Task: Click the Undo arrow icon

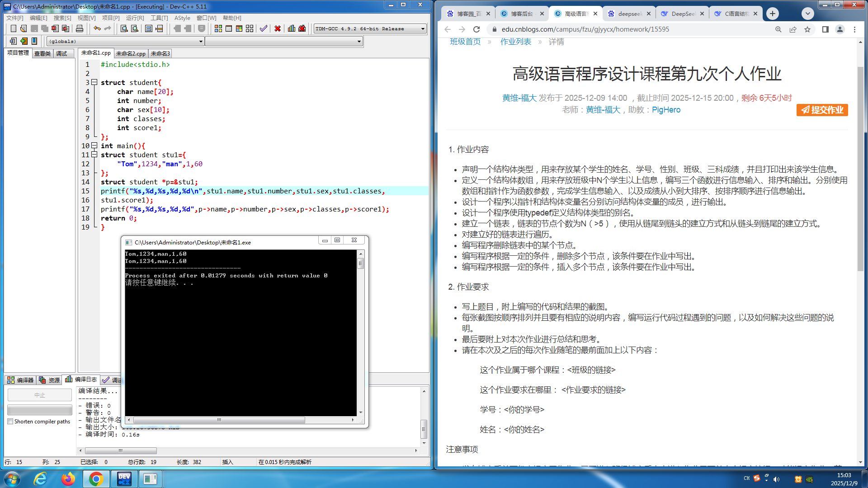Action: pos(97,28)
